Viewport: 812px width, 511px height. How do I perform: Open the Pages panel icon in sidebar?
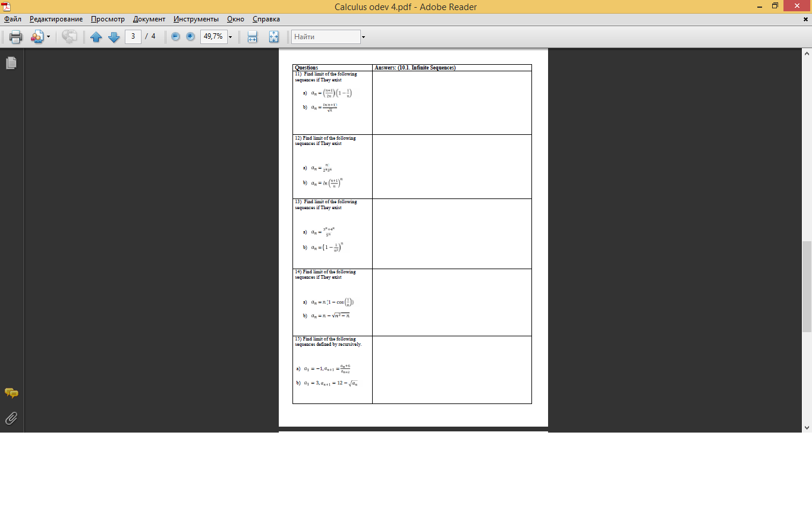pos(11,63)
